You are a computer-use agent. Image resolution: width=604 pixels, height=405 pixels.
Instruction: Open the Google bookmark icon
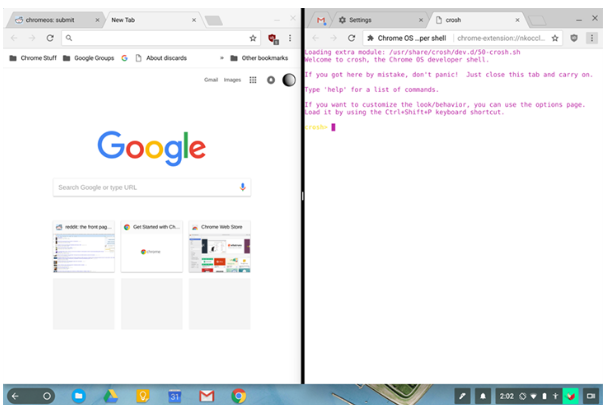[124, 58]
